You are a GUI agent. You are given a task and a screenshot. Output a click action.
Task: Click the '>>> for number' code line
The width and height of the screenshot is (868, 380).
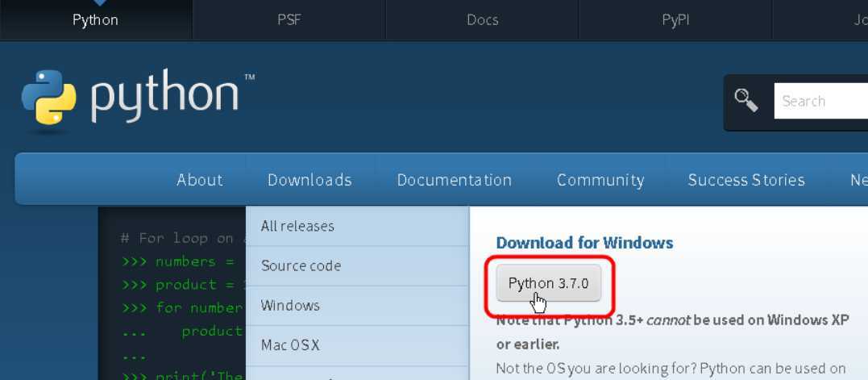click(x=181, y=307)
